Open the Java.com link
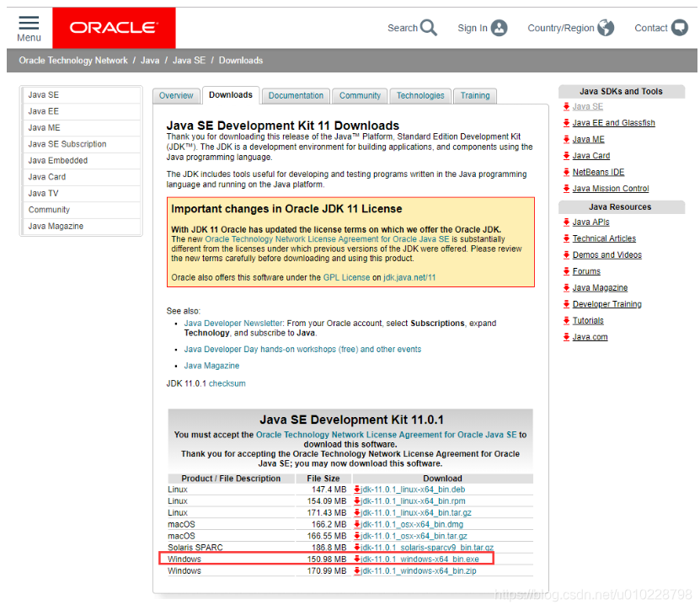 590,337
